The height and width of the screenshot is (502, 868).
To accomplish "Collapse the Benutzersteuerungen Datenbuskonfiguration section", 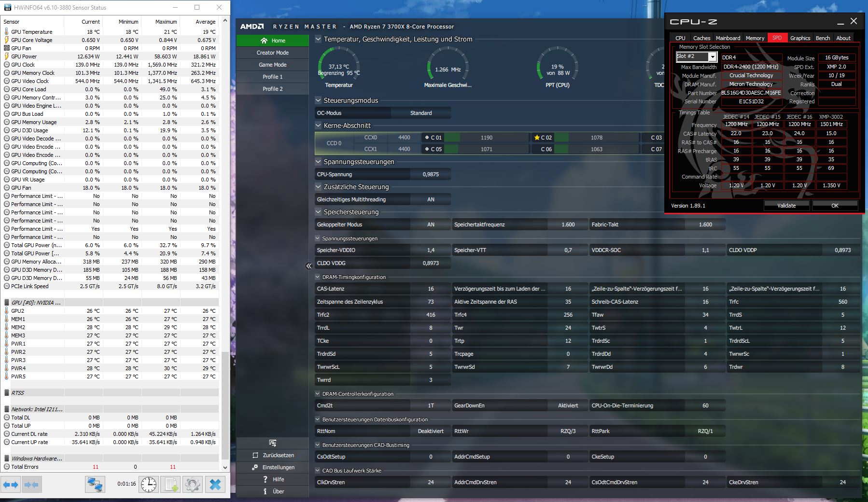I will [318, 419].
